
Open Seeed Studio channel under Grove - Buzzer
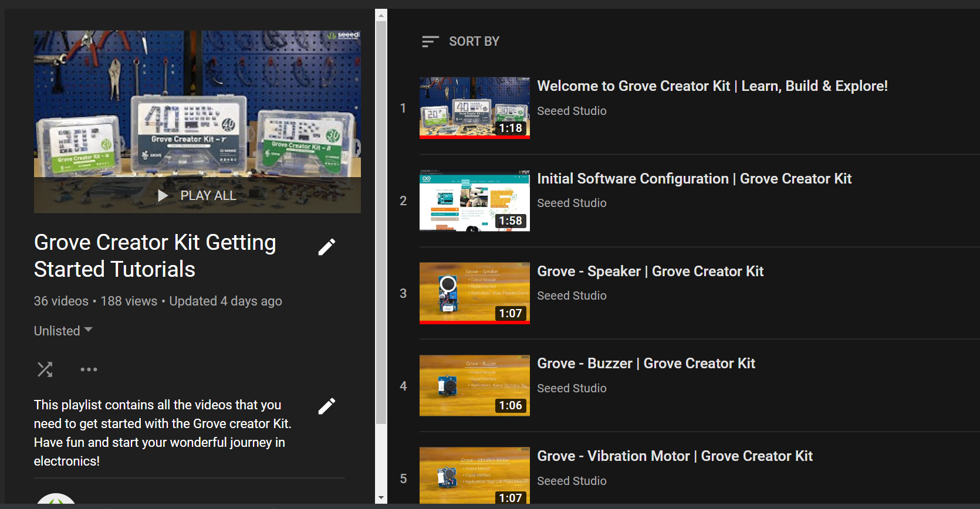tap(572, 388)
